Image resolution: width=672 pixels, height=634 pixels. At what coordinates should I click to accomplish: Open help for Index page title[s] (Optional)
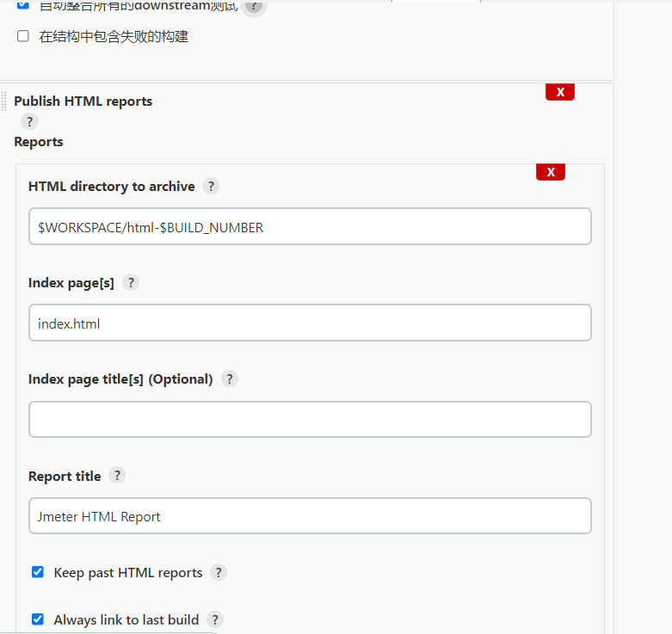click(x=230, y=379)
